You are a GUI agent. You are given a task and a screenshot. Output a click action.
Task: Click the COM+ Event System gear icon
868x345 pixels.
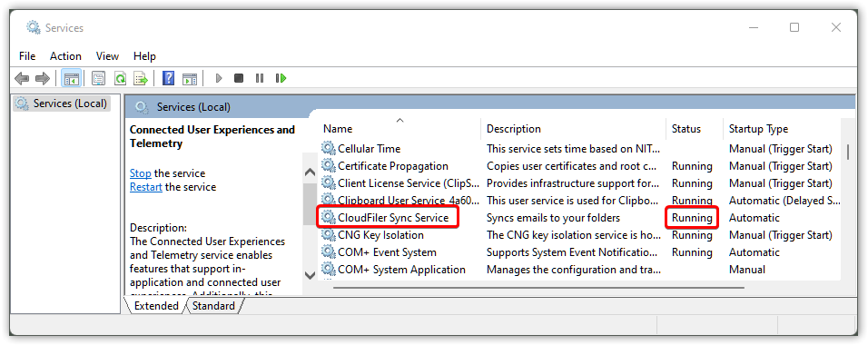pyautogui.click(x=329, y=252)
